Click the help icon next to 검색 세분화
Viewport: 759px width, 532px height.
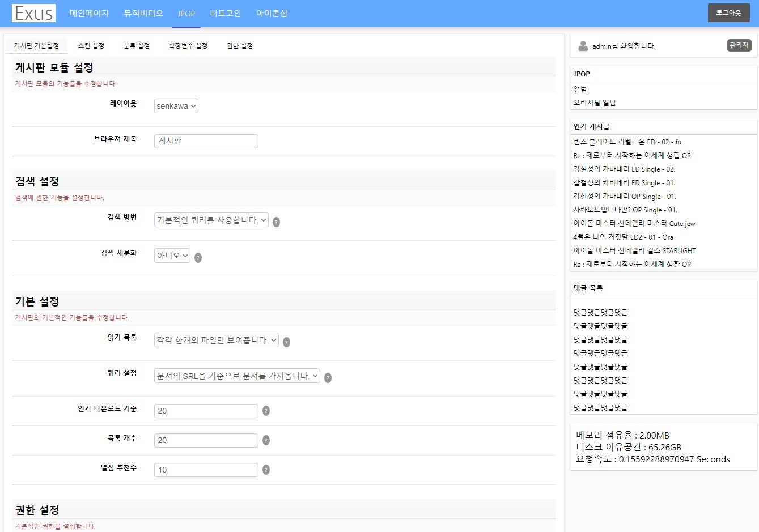pyautogui.click(x=198, y=258)
